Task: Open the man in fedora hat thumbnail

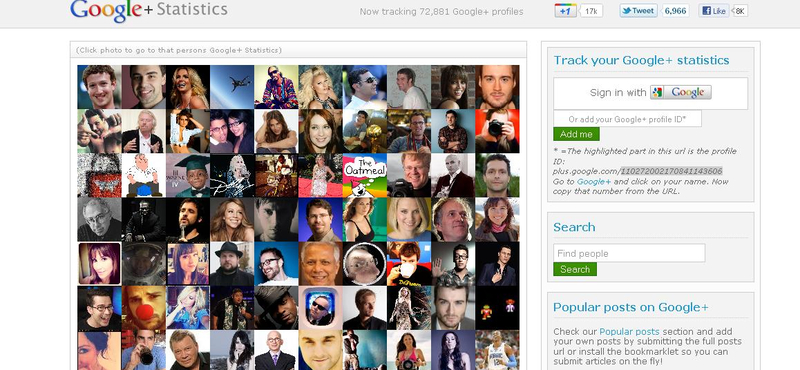Action: click(276, 308)
